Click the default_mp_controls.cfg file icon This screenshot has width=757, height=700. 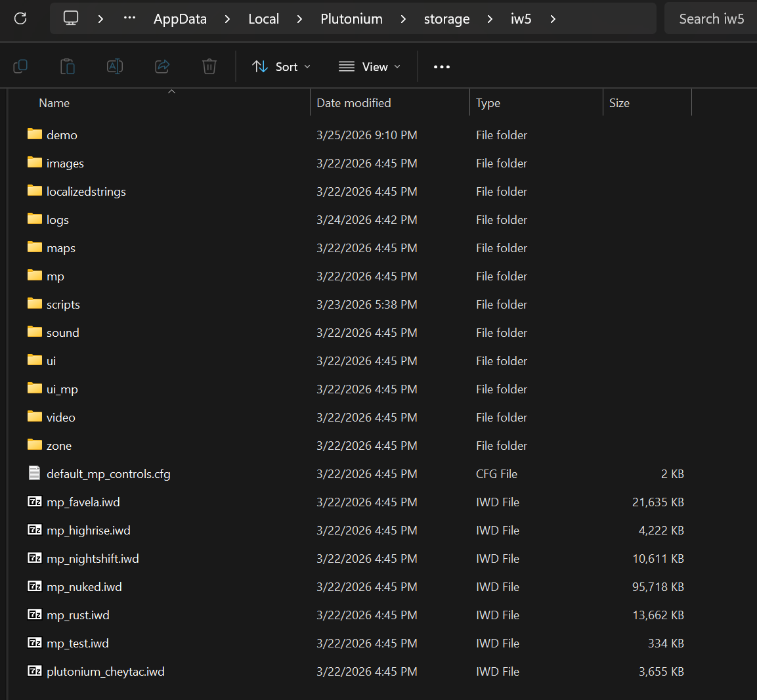pyautogui.click(x=34, y=473)
